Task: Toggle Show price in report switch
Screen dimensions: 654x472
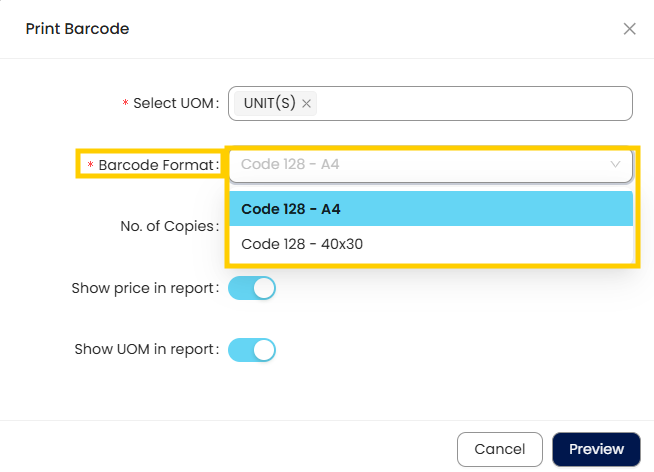Action: click(x=252, y=288)
